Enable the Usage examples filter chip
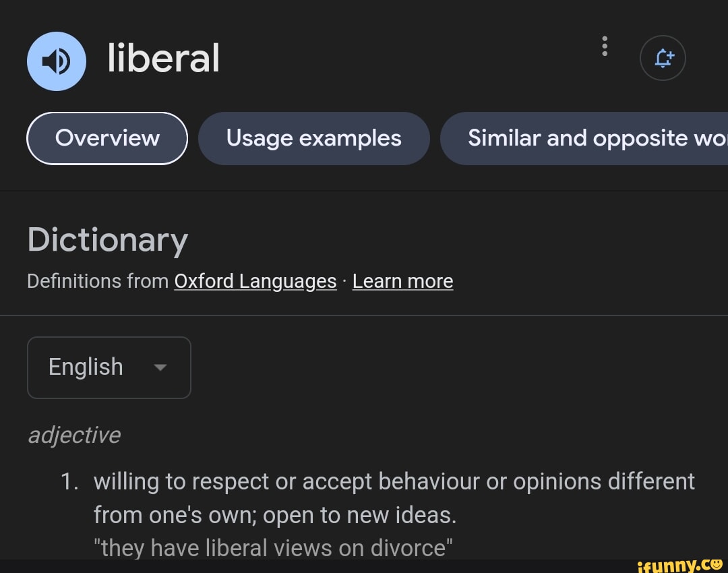Viewport: 728px width, 573px height. [x=313, y=138]
